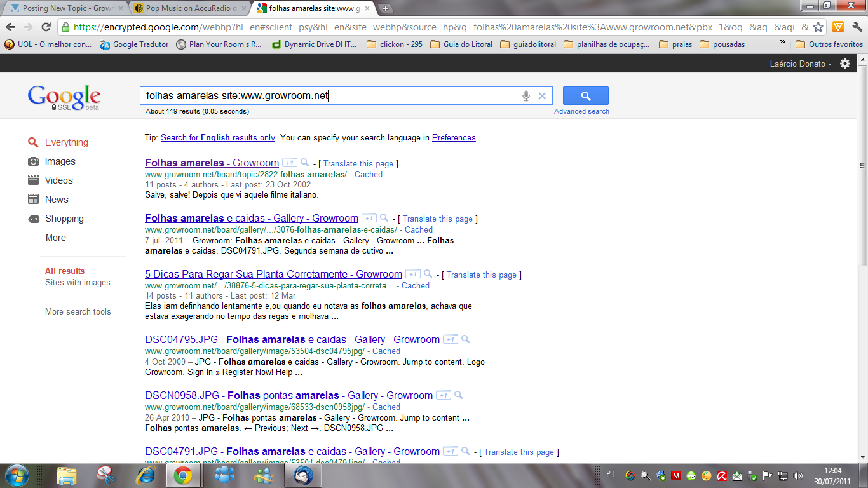Open the Chrome wrench menu
This screenshot has width=868, height=488.
click(x=857, y=27)
